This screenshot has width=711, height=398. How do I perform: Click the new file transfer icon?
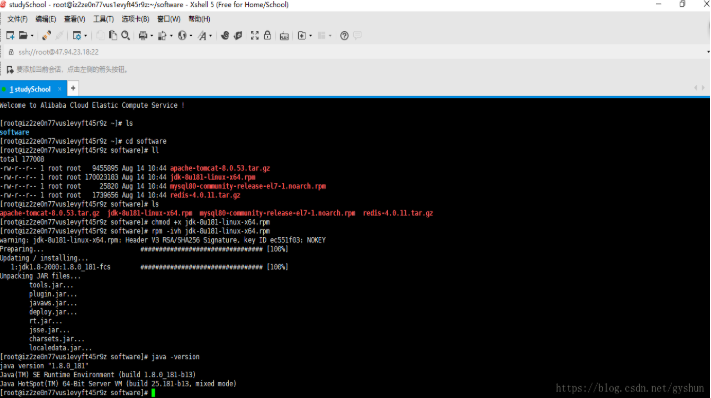click(302, 35)
